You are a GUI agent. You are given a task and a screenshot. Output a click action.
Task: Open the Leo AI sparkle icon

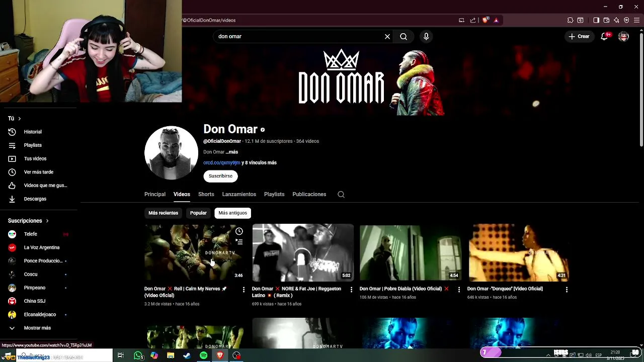pos(616,20)
